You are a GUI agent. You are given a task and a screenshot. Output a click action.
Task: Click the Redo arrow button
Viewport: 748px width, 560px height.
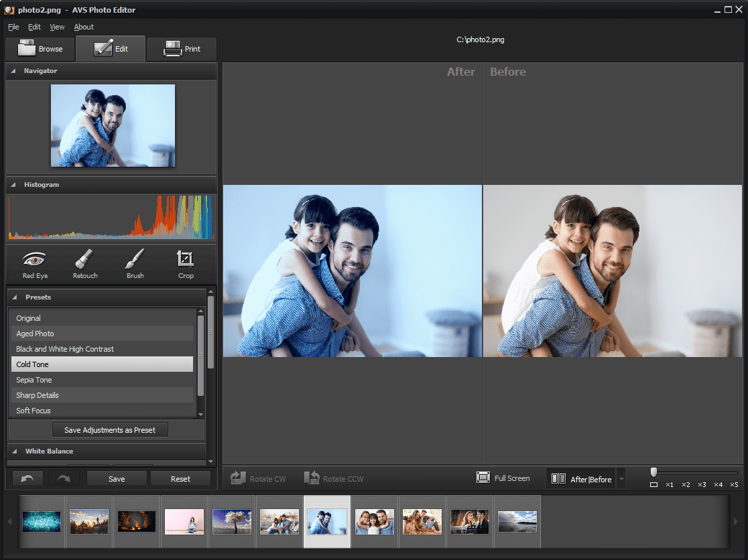(x=64, y=478)
